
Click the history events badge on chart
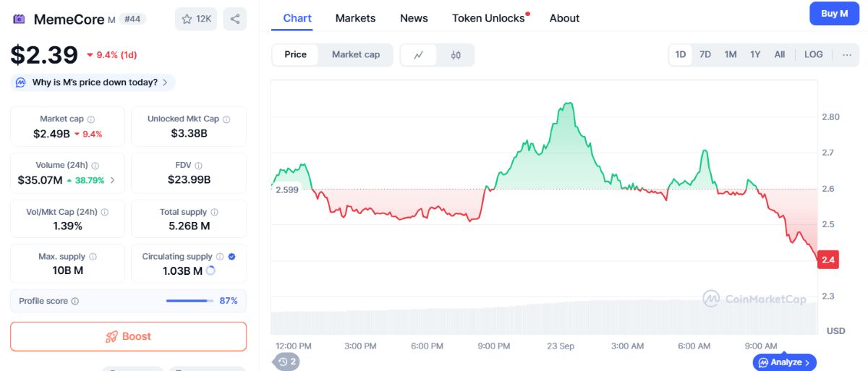(x=286, y=362)
